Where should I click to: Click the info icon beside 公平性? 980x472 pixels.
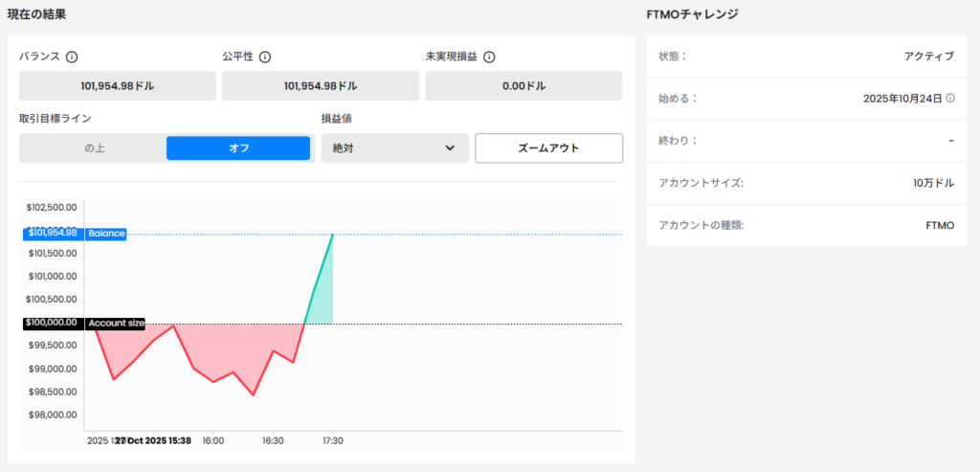coord(265,56)
